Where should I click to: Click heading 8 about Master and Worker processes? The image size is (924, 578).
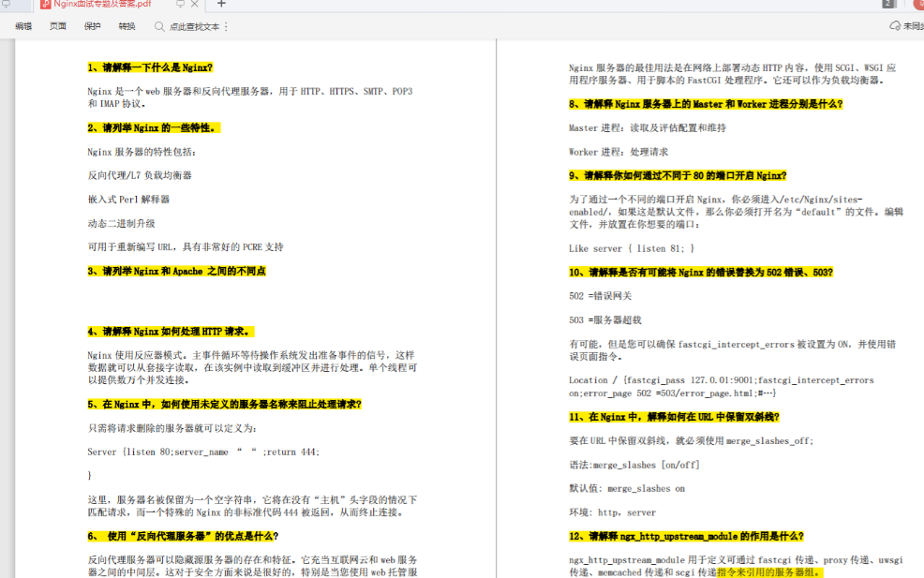706,104
